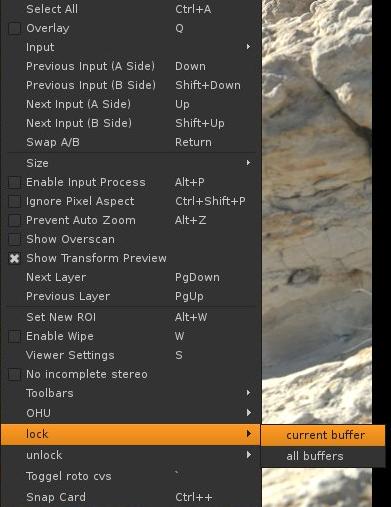Choose Snap Card menu item
391x507 pixels.
point(130,497)
